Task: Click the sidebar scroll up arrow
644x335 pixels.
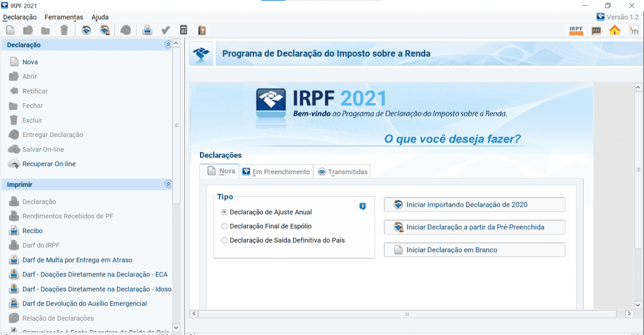Action: pyautogui.click(x=176, y=43)
